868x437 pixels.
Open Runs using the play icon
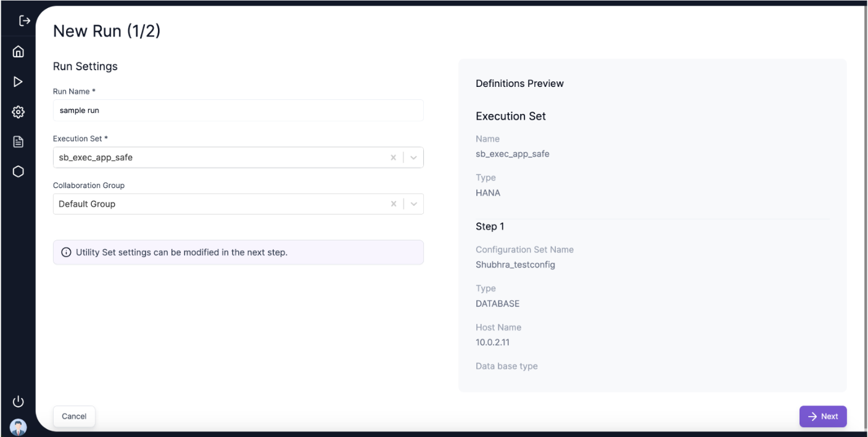click(x=18, y=82)
